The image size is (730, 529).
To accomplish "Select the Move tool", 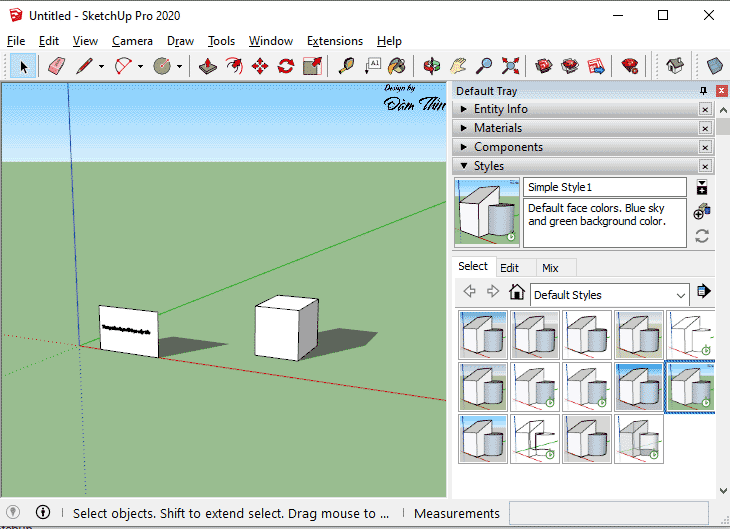I will 260,66.
